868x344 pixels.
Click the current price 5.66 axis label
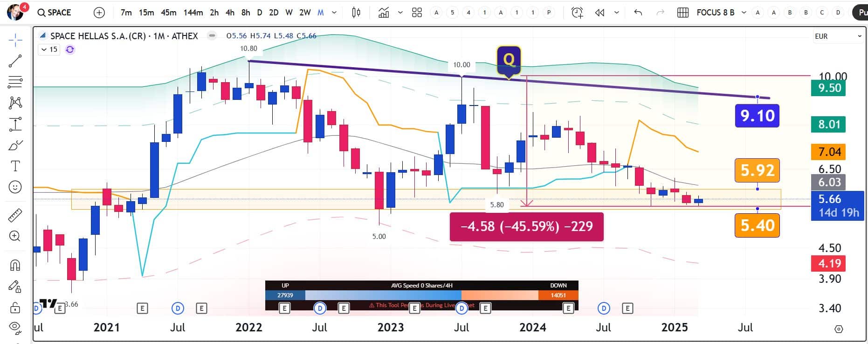[837, 205]
